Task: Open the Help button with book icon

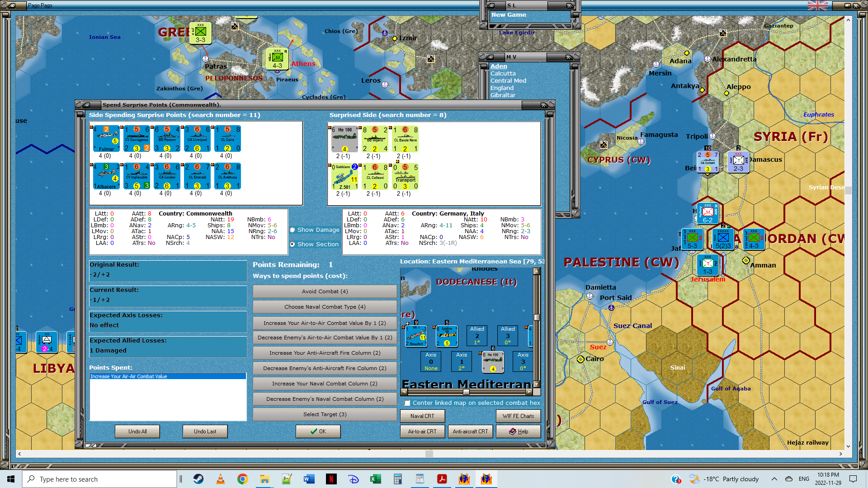Action: 518,432
